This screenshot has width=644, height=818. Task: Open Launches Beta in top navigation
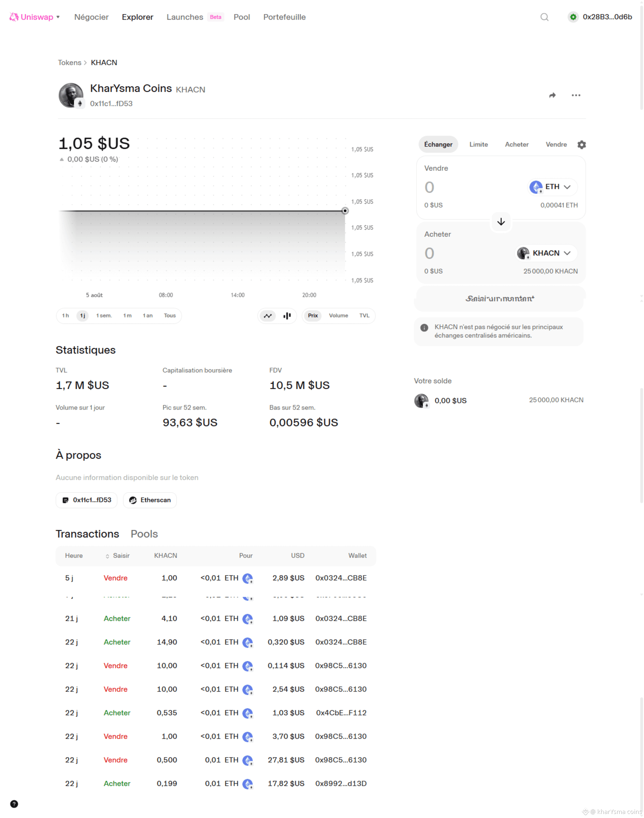click(195, 17)
